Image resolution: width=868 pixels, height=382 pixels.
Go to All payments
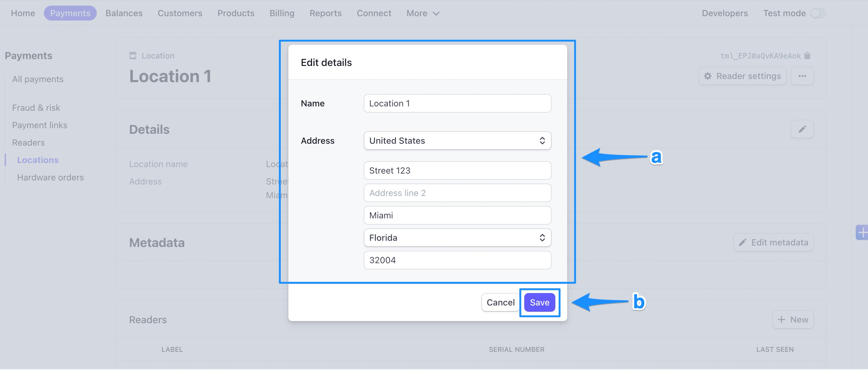pyautogui.click(x=37, y=79)
